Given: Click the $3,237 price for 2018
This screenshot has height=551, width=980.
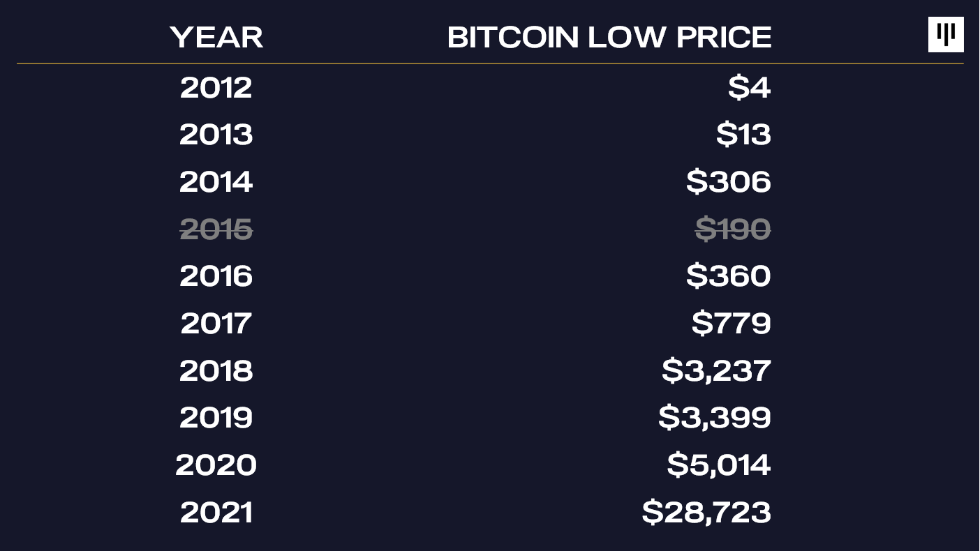Looking at the screenshot, I should pyautogui.click(x=717, y=370).
